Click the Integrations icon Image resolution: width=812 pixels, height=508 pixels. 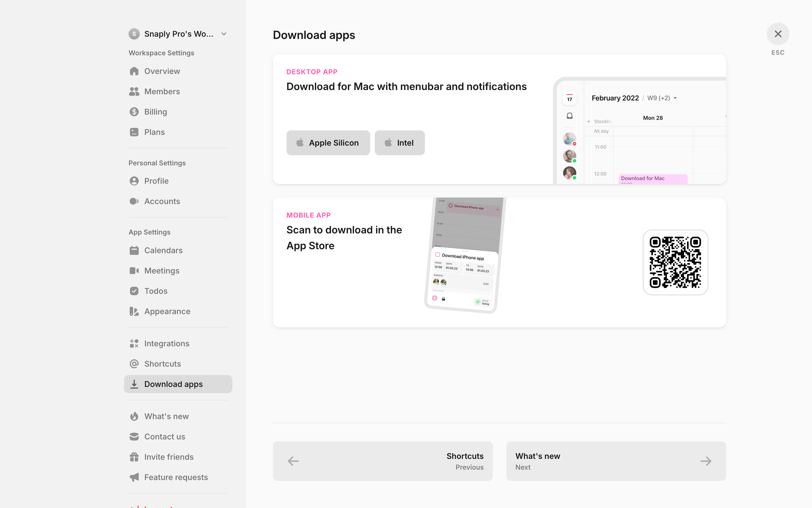tap(134, 343)
